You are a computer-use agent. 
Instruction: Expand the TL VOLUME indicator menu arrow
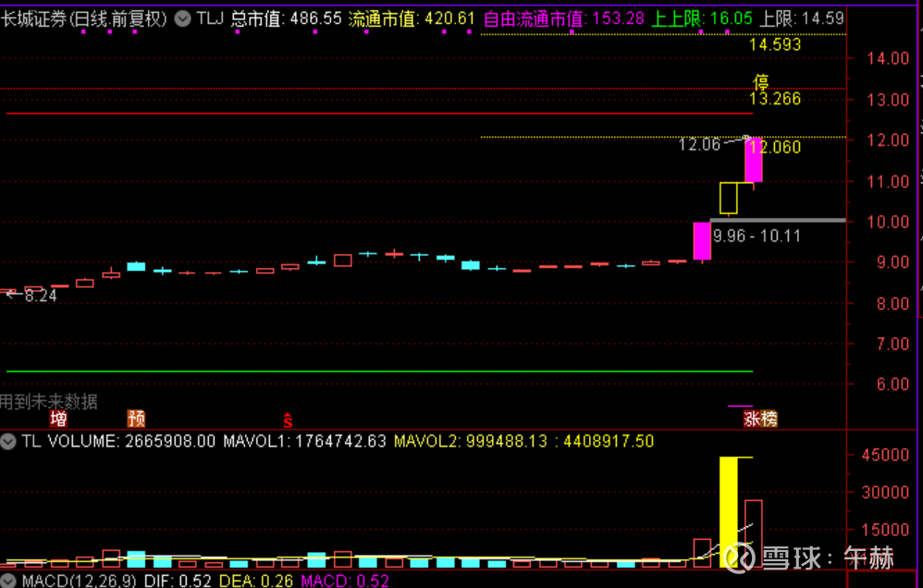pyautogui.click(x=7, y=441)
